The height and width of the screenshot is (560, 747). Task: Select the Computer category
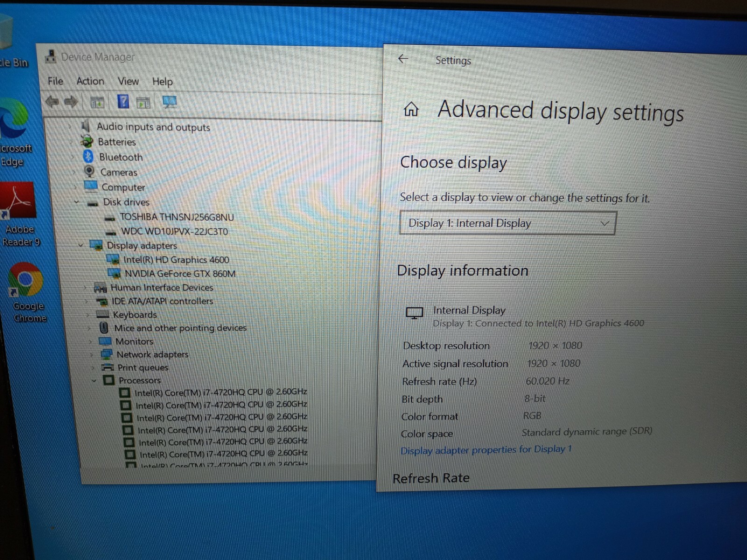coord(123,187)
